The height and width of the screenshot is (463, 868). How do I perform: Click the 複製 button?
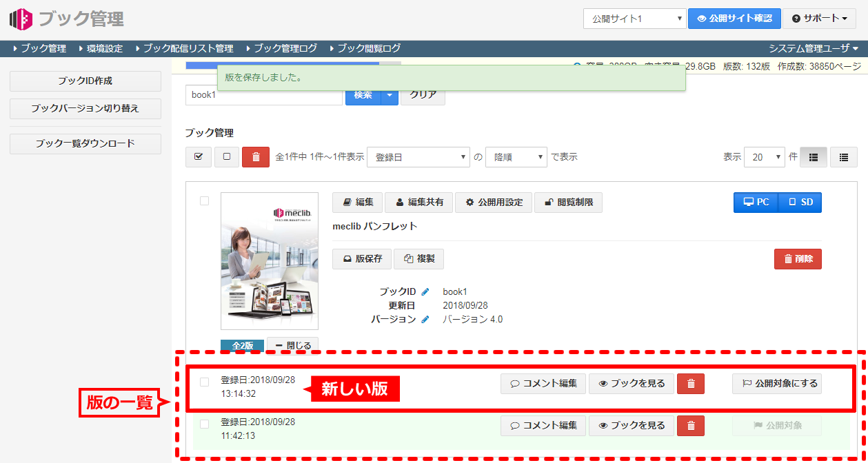(418, 259)
